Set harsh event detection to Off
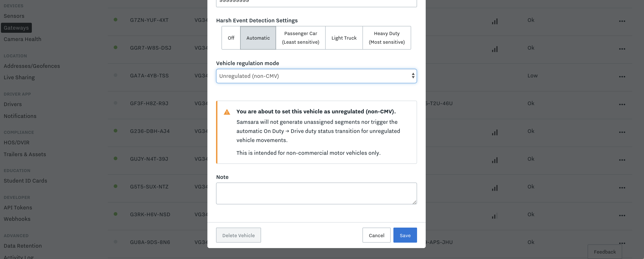The width and height of the screenshot is (644, 259). tap(231, 38)
